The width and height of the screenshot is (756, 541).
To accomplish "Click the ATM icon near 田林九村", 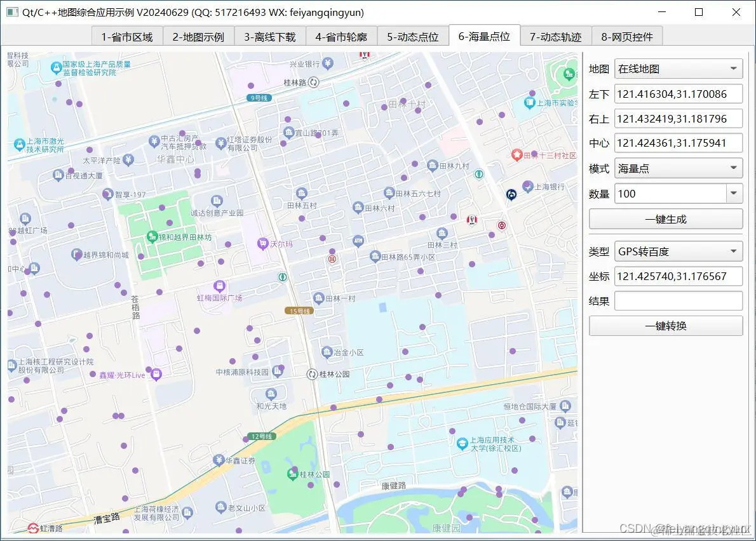I will [x=358, y=241].
